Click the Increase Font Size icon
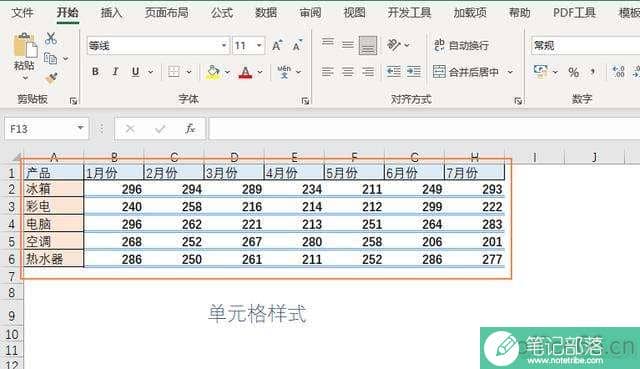640x369 pixels. coord(277,45)
